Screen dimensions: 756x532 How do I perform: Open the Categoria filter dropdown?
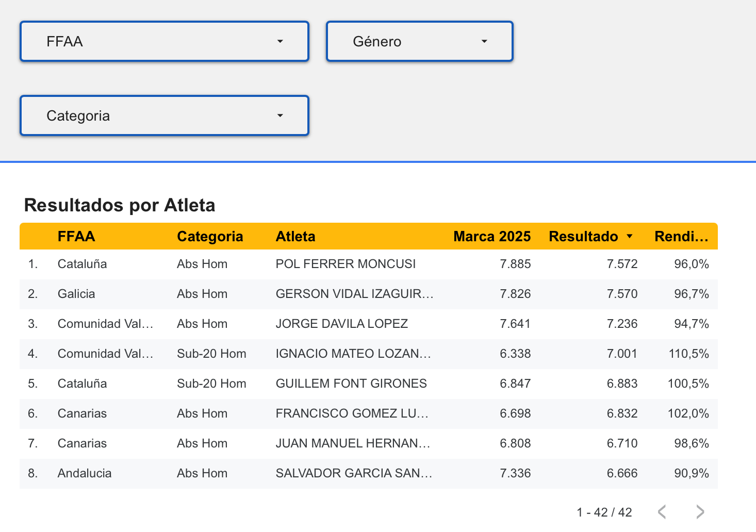click(164, 115)
